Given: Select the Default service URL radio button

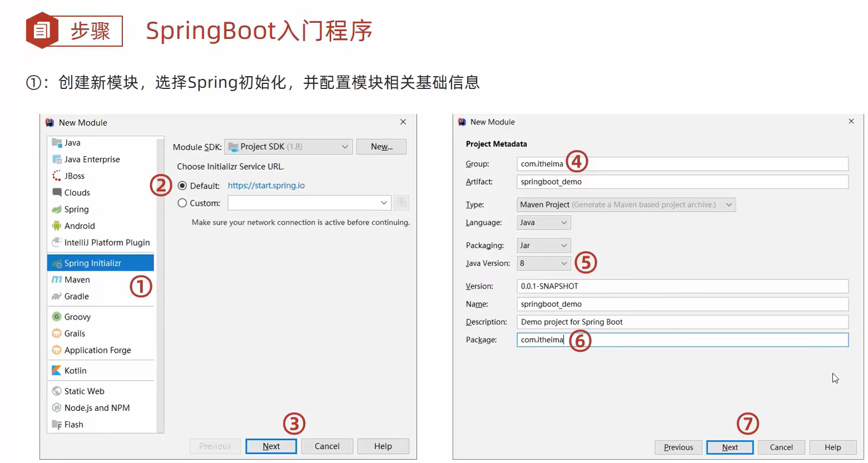Looking at the screenshot, I should coord(182,186).
